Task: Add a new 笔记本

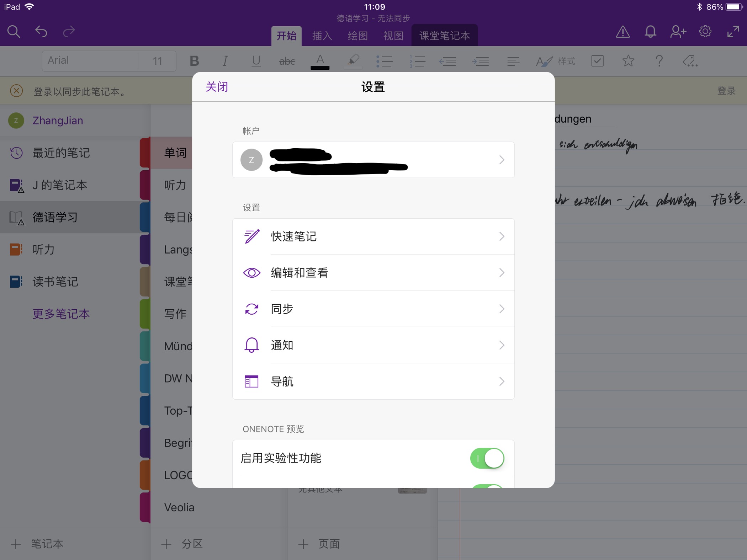Action: click(37, 544)
